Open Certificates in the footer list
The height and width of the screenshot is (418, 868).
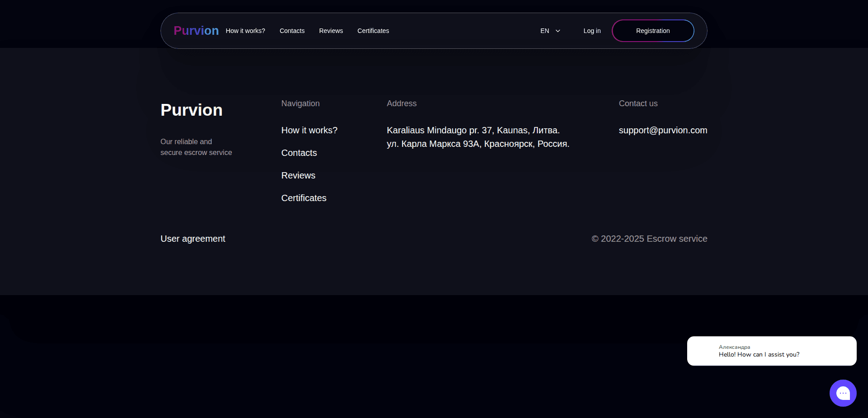(x=303, y=198)
